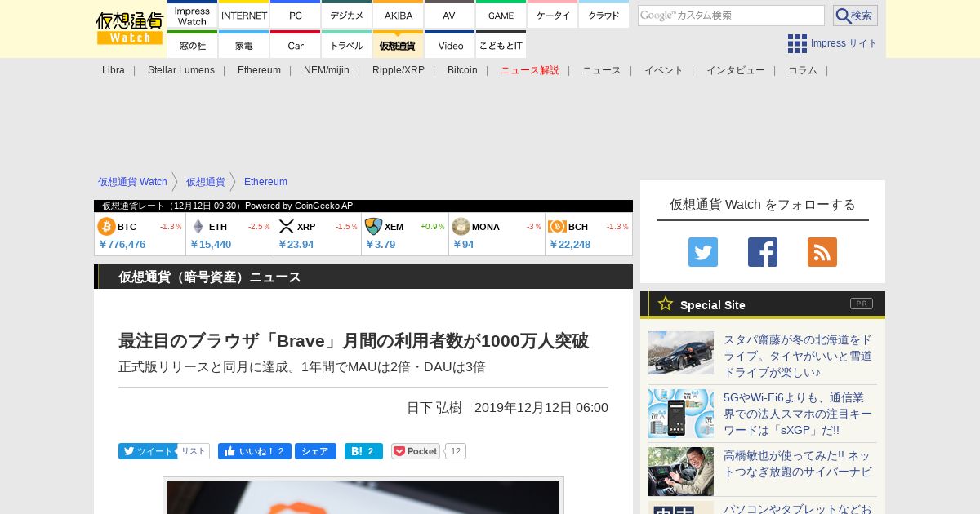The image size is (980, 514).
Task: Go to Ethereum category in the menu bar
Action: [x=259, y=70]
